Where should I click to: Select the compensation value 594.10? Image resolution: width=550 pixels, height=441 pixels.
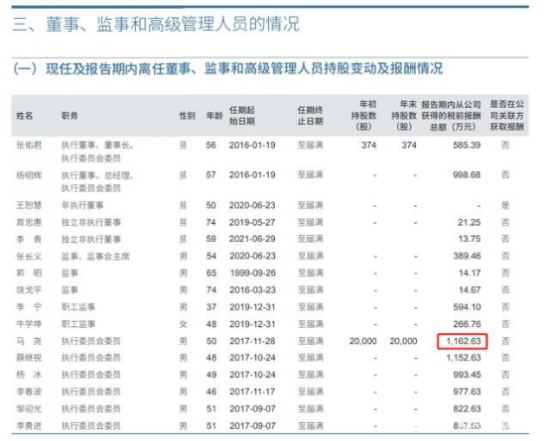467,307
